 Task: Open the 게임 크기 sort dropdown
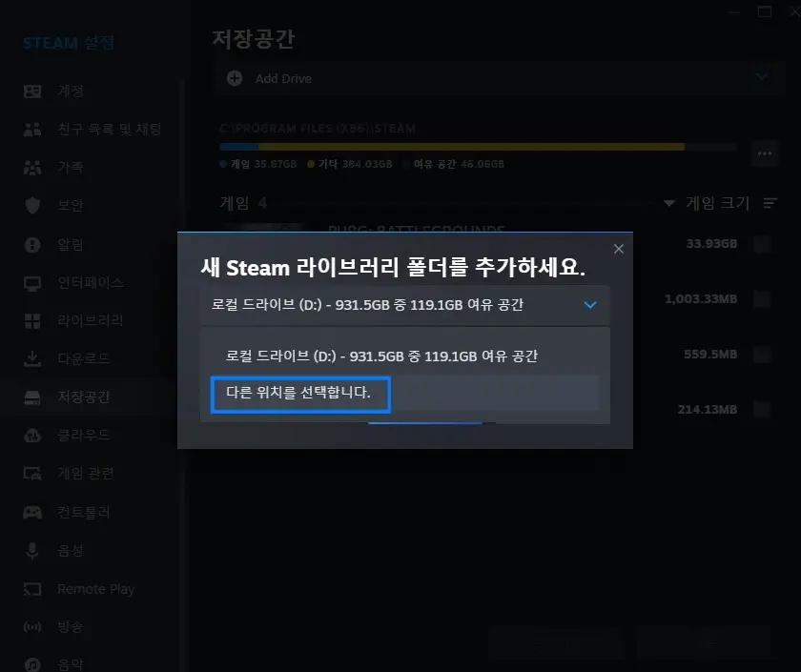[x=708, y=202]
